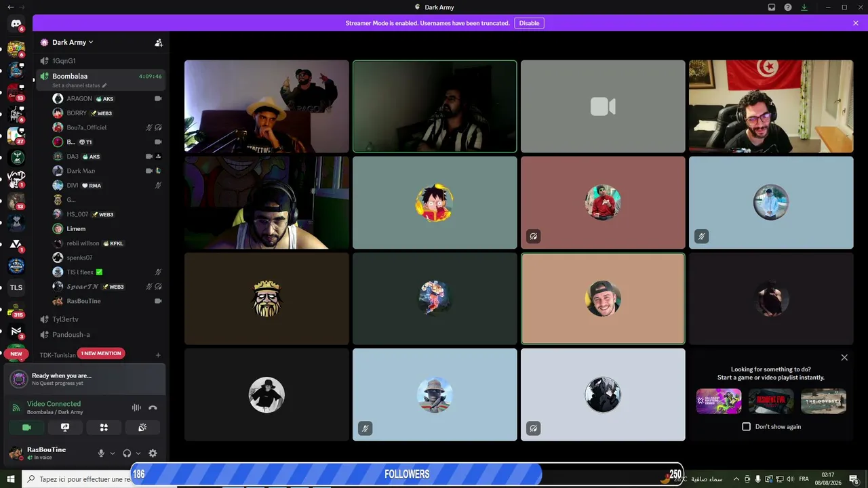
Task: Dismiss the Streamer Mode banner
Action: pyautogui.click(x=856, y=23)
